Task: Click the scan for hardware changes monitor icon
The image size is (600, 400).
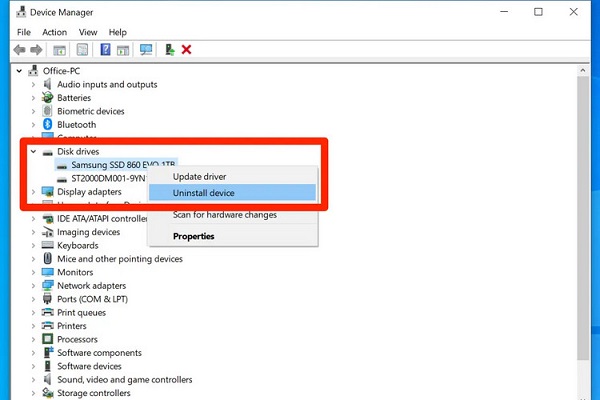Action: tap(146, 49)
